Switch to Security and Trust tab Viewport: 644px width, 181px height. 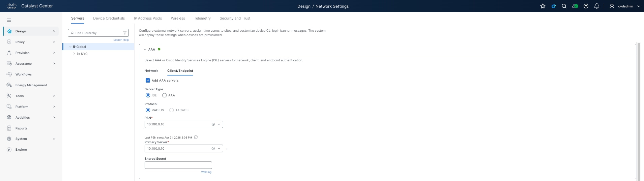235,18
